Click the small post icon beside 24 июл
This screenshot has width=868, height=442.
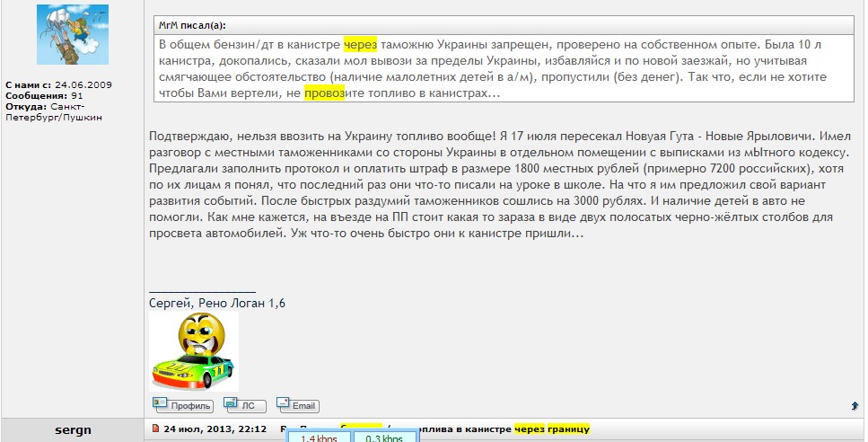point(155,429)
